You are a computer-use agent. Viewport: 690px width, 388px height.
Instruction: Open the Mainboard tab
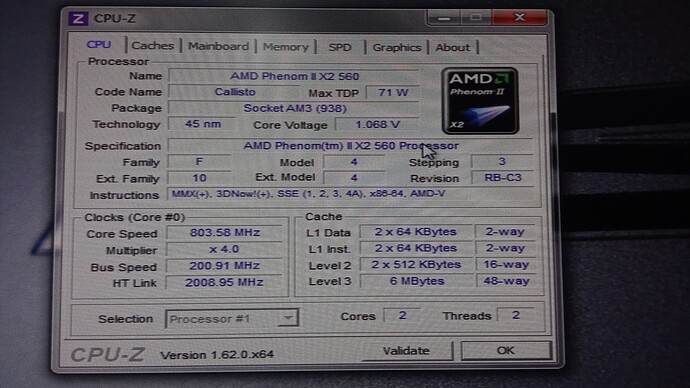(x=218, y=46)
